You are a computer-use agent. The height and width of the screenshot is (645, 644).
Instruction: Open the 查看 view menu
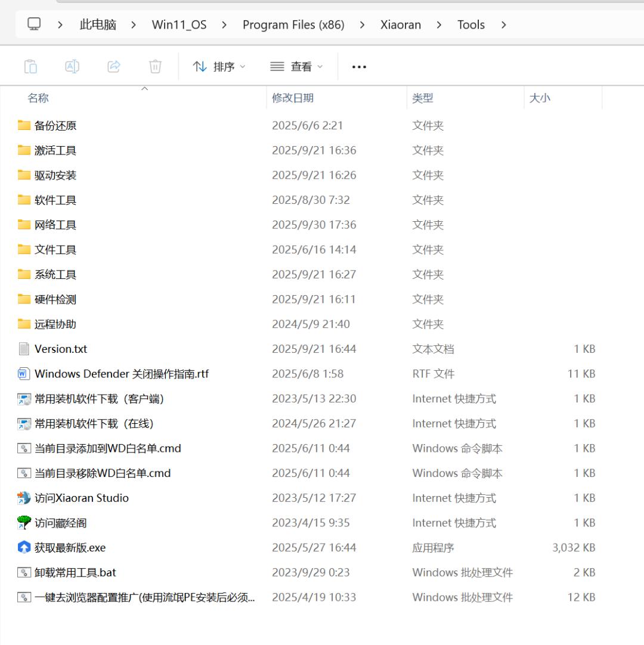(x=296, y=66)
